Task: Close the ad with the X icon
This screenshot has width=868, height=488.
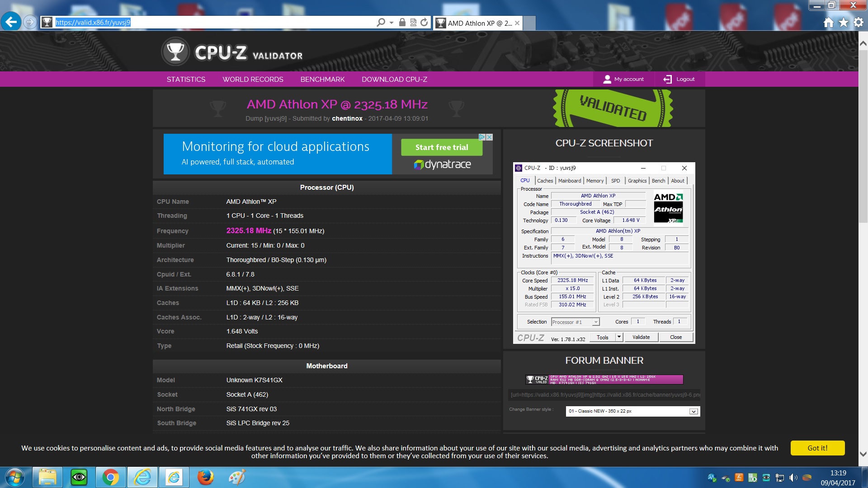Action: pyautogui.click(x=489, y=137)
